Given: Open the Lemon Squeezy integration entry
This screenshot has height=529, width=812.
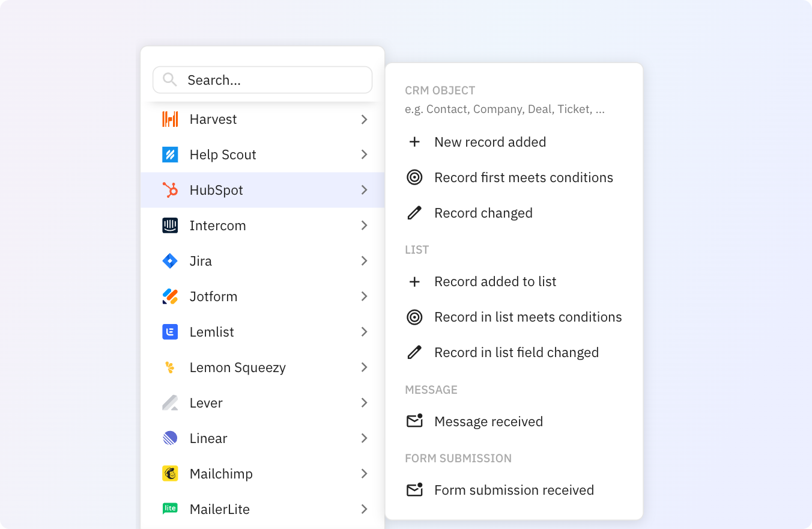Looking at the screenshot, I should (262, 367).
